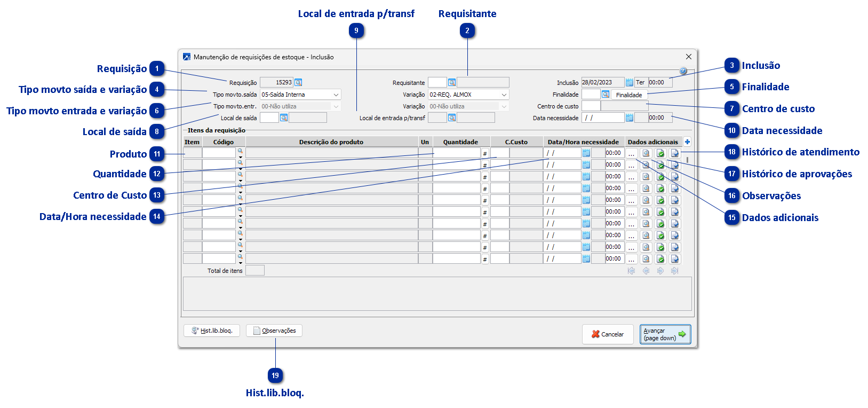Click the help question mark icon

(683, 70)
